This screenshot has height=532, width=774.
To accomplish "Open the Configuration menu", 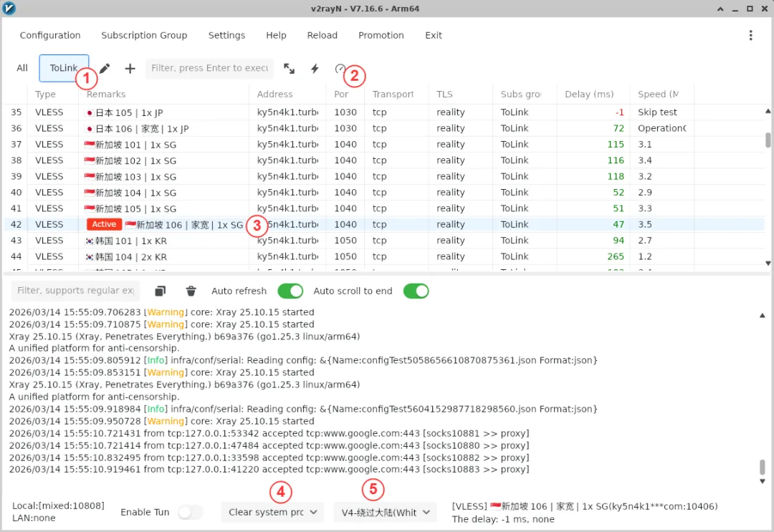I will coord(50,35).
